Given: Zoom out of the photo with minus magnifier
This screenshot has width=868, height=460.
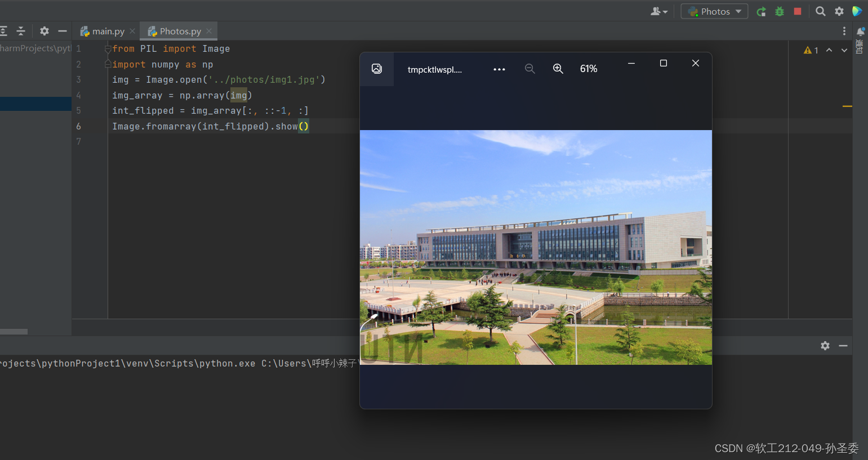Looking at the screenshot, I should pyautogui.click(x=530, y=69).
